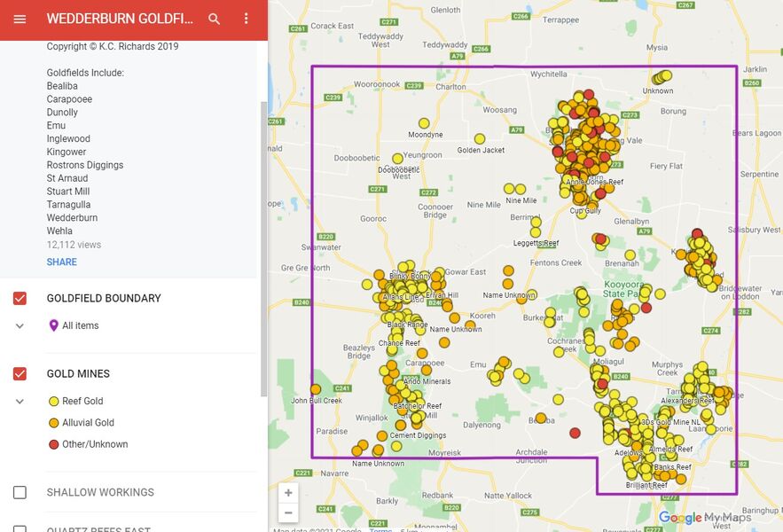Click the Golden Jacket mine marker

click(480, 139)
